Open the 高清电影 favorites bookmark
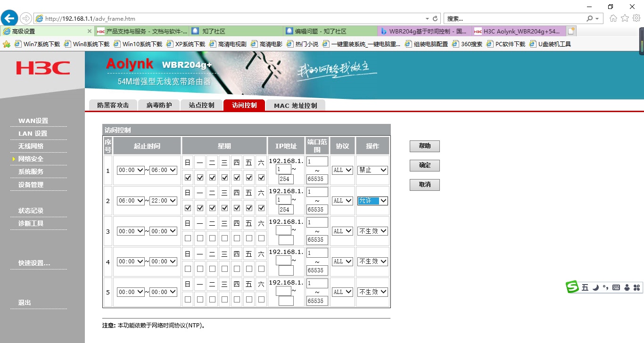Image resolution: width=644 pixels, height=343 pixels. pyautogui.click(x=266, y=44)
